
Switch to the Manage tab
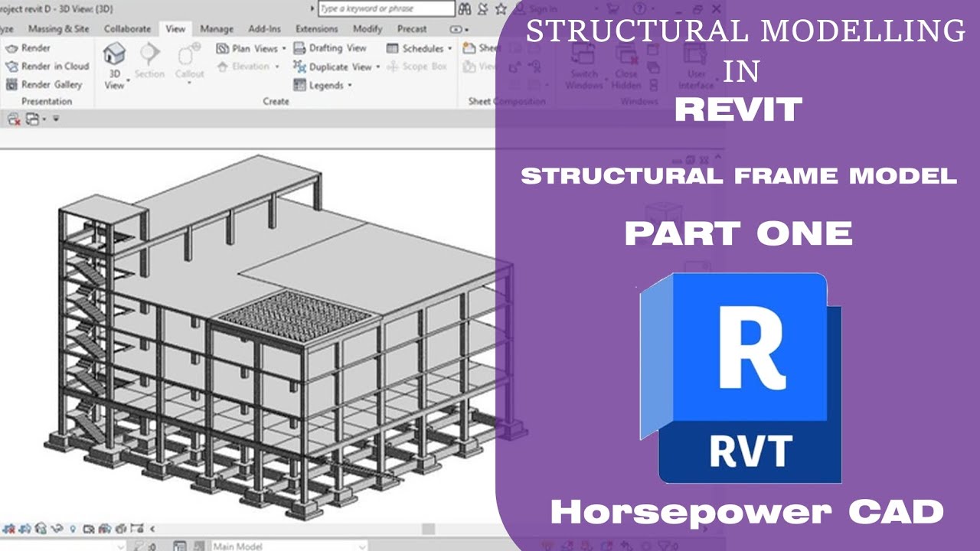pos(217,28)
